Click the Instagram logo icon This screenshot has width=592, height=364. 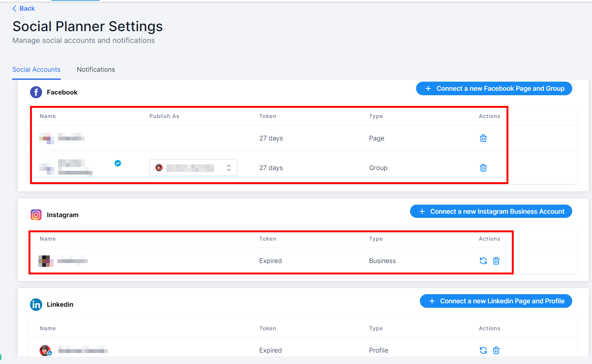(36, 215)
